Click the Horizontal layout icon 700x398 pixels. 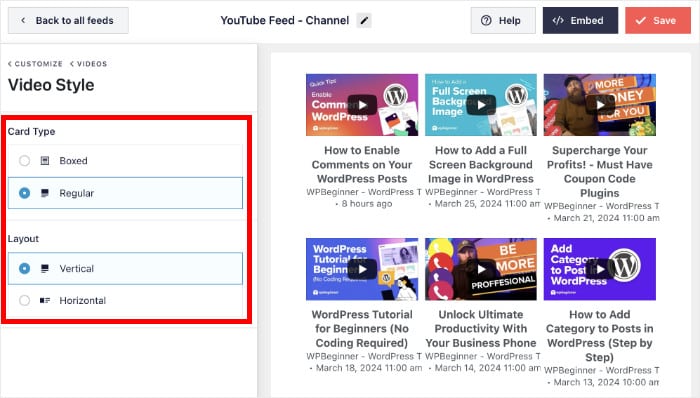click(x=45, y=301)
